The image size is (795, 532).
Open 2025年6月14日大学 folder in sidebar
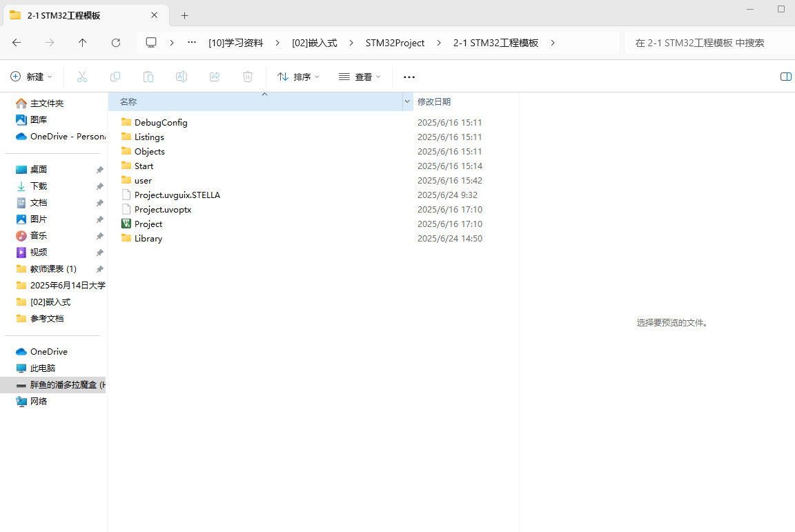pos(68,286)
